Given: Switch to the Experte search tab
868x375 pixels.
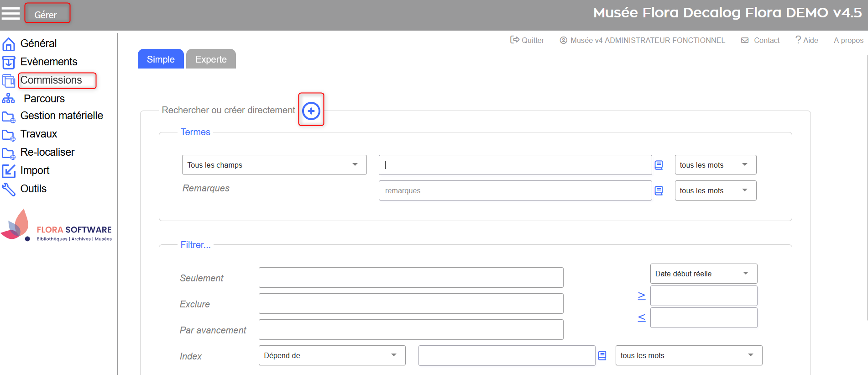Looking at the screenshot, I should click(211, 59).
